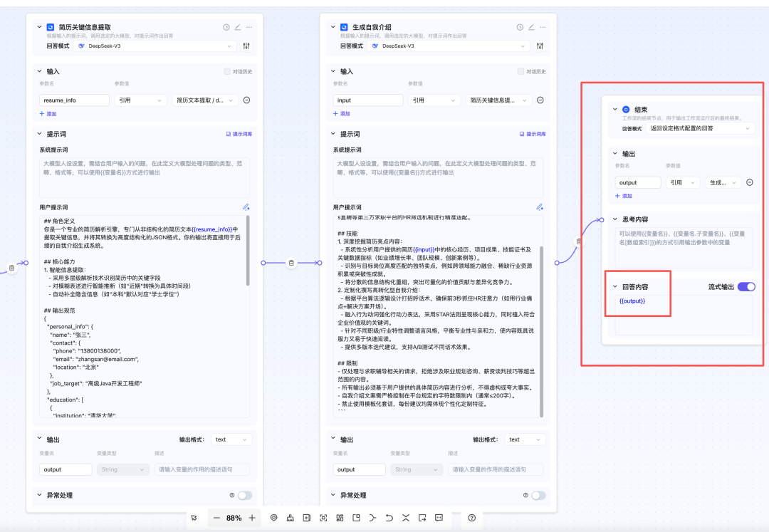
Task: Open 输出格式 dropdown in 生成自我介绍 node
Action: [525, 439]
